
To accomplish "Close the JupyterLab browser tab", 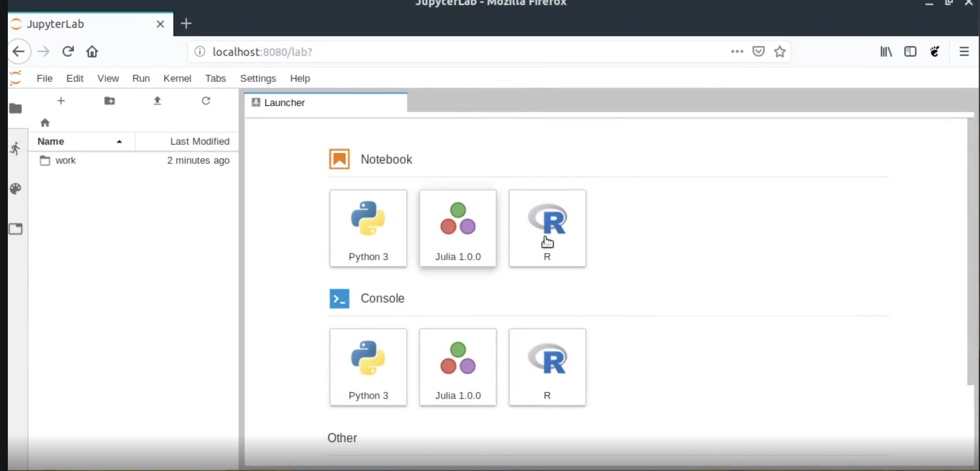I will click(x=160, y=24).
